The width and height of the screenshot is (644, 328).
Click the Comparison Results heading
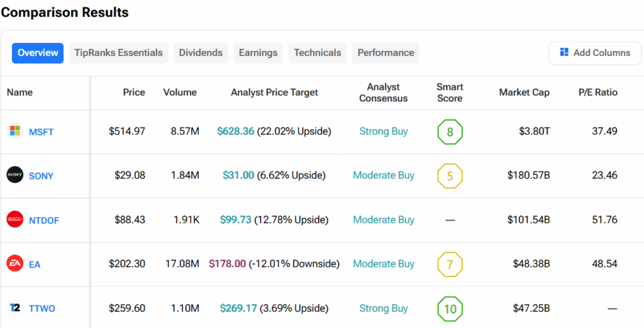click(x=65, y=13)
